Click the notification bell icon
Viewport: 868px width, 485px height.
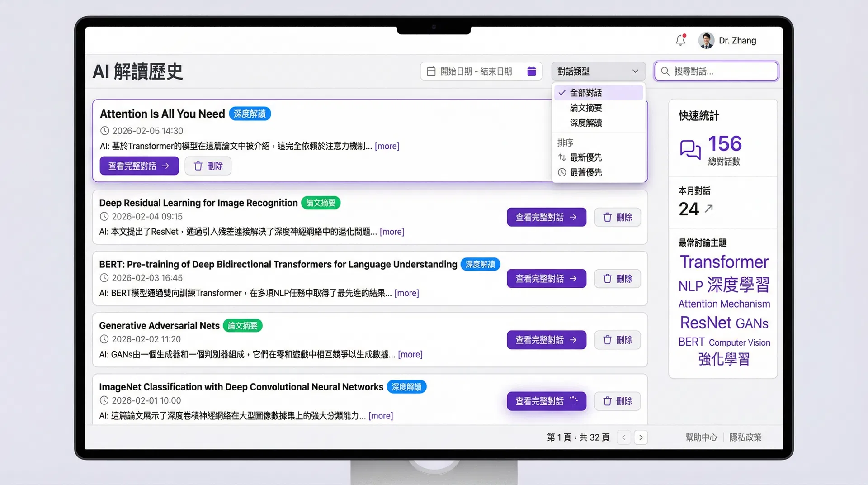point(680,40)
